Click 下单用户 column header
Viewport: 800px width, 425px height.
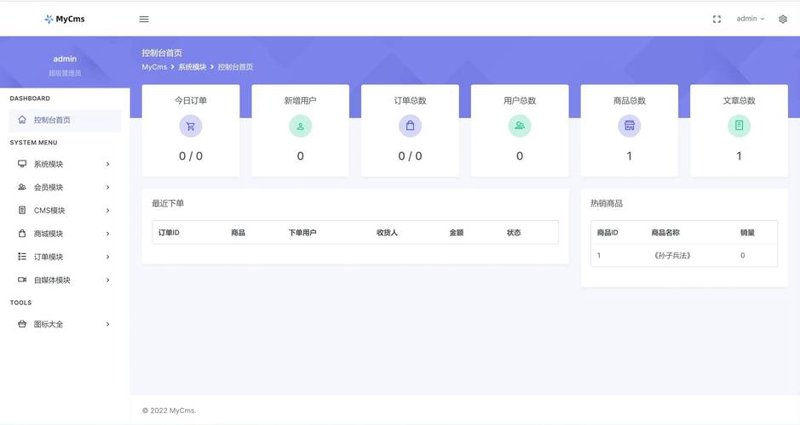(x=302, y=233)
